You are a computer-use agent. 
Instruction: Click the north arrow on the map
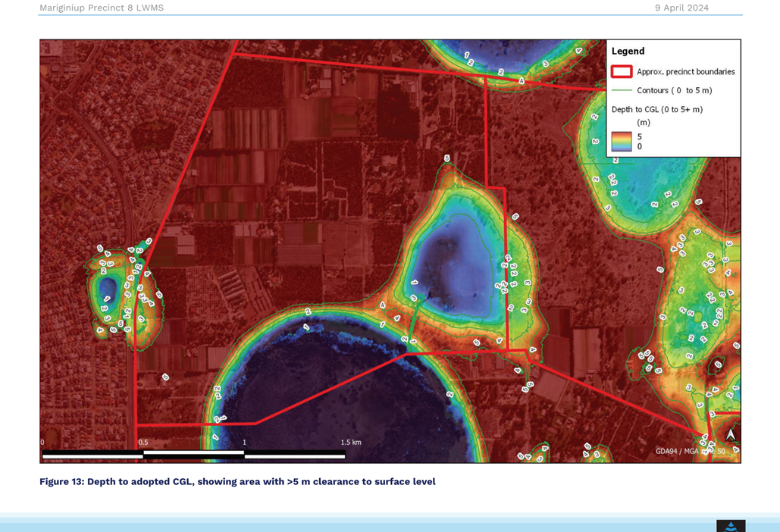point(730,434)
